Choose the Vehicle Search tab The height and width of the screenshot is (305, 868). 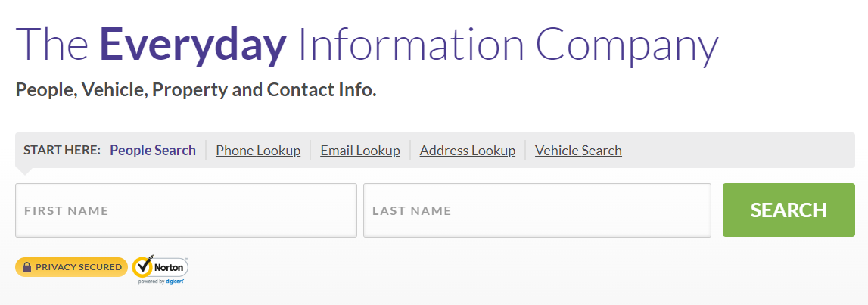[578, 150]
